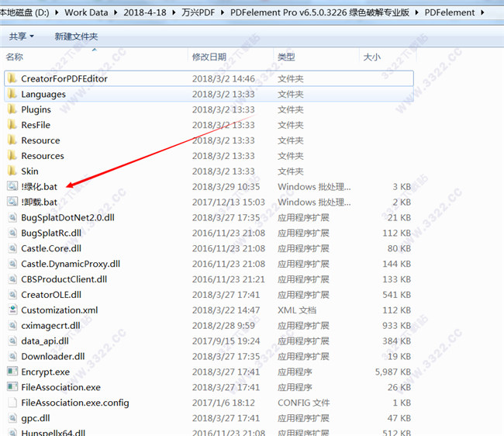Screen dimensions: 504x436
Task: Expand arrow after 万兴PDF breadcrumb
Action: (223, 12)
